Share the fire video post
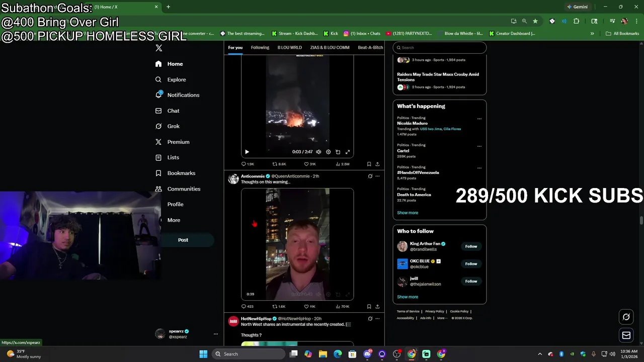Image resolution: width=644 pixels, height=362 pixels. [377, 164]
